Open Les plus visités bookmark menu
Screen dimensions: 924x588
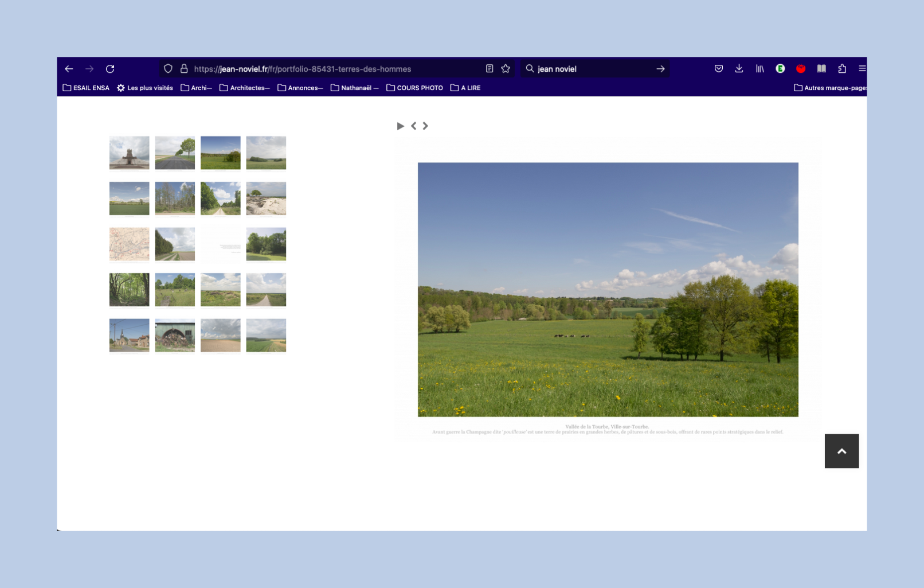point(145,88)
